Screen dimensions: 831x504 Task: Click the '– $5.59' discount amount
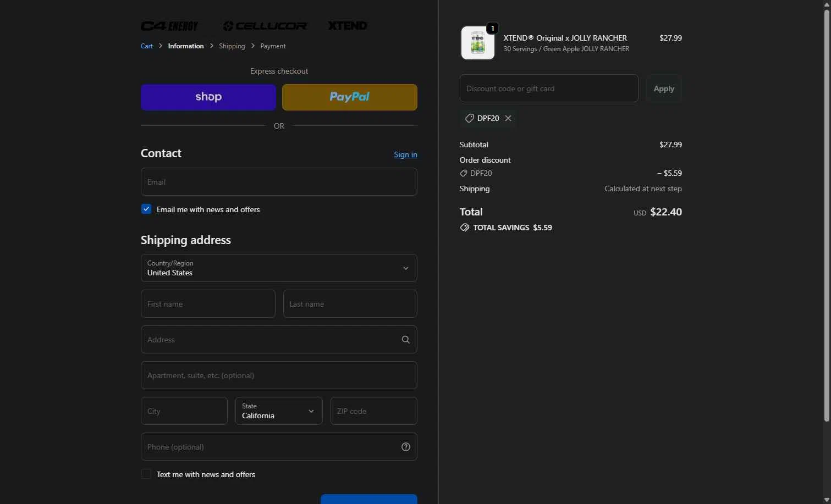pos(669,173)
